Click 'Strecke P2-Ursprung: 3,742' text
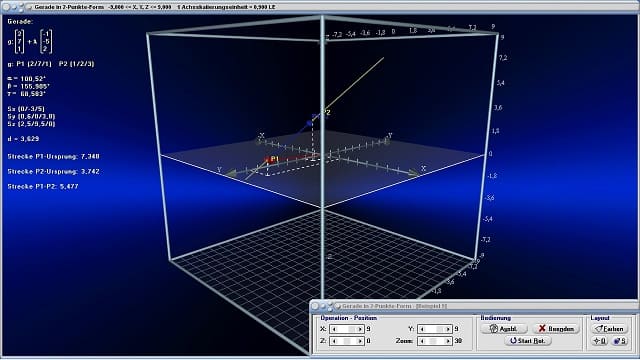 pyautogui.click(x=53, y=171)
